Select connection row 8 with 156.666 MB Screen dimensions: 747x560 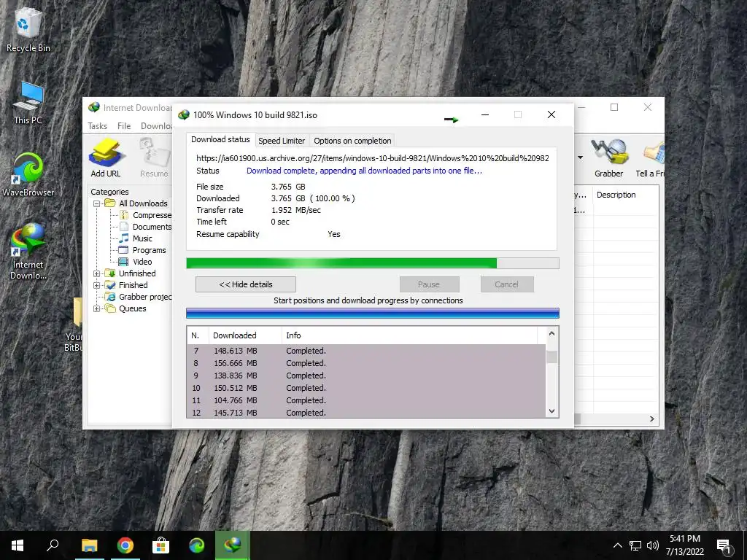pyautogui.click(x=366, y=363)
